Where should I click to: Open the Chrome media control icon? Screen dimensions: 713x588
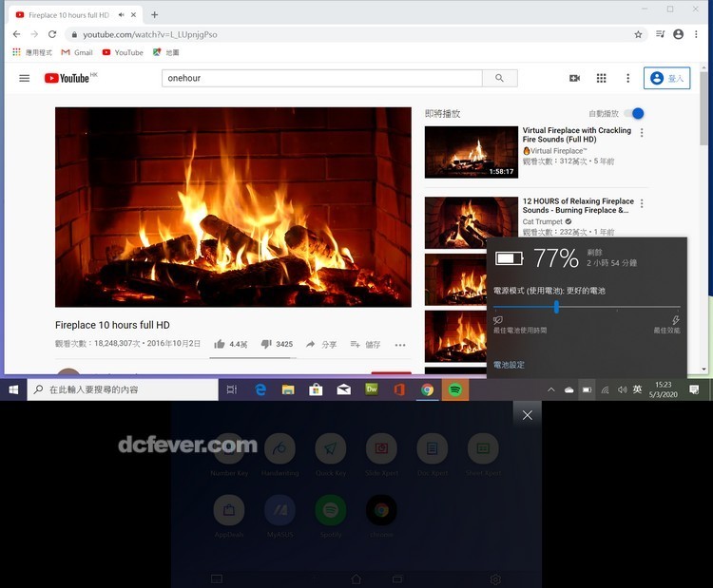[661, 34]
